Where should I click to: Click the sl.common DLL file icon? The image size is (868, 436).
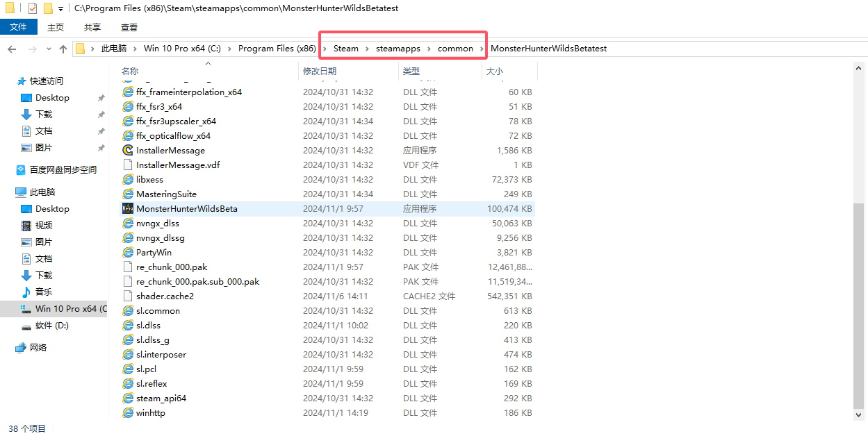[x=128, y=311]
